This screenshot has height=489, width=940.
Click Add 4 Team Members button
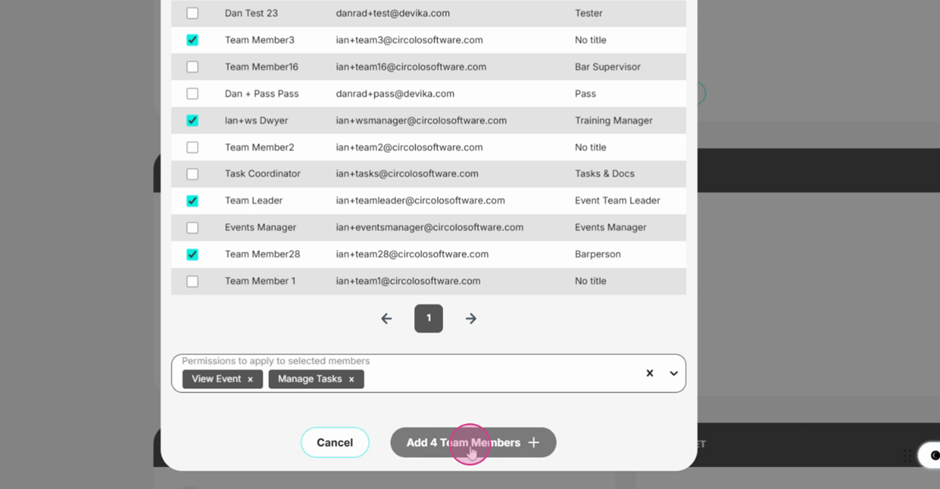(x=473, y=443)
